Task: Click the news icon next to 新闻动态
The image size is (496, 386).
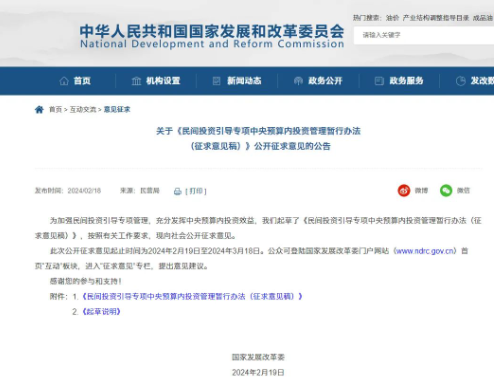Action: 217,81
